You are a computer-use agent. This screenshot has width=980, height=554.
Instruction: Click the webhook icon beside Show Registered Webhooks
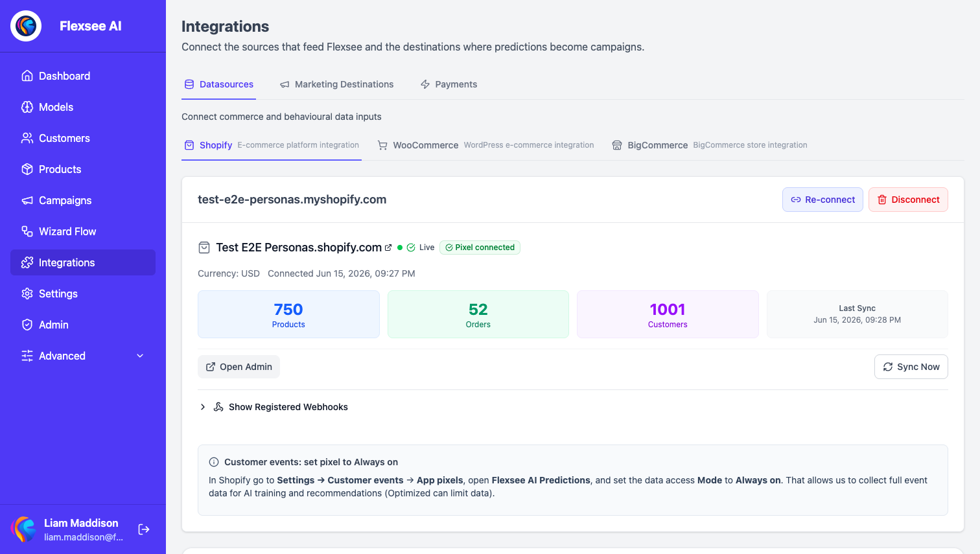click(218, 407)
